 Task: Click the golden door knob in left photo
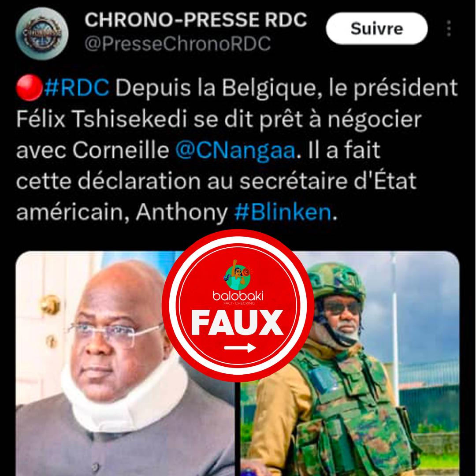pos(50,304)
